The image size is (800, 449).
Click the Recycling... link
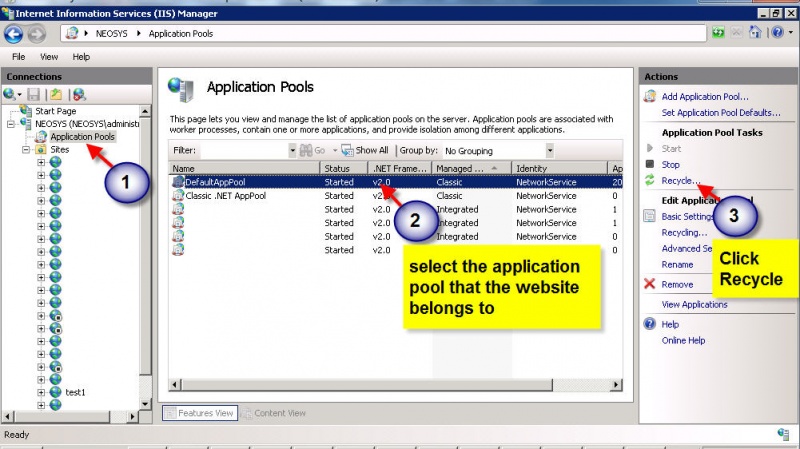(x=684, y=232)
